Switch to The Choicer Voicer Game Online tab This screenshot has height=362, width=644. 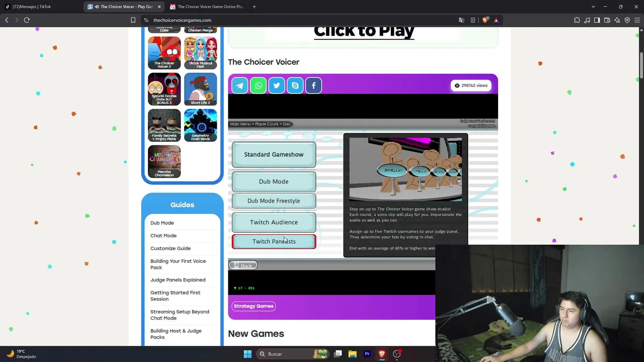206,7
